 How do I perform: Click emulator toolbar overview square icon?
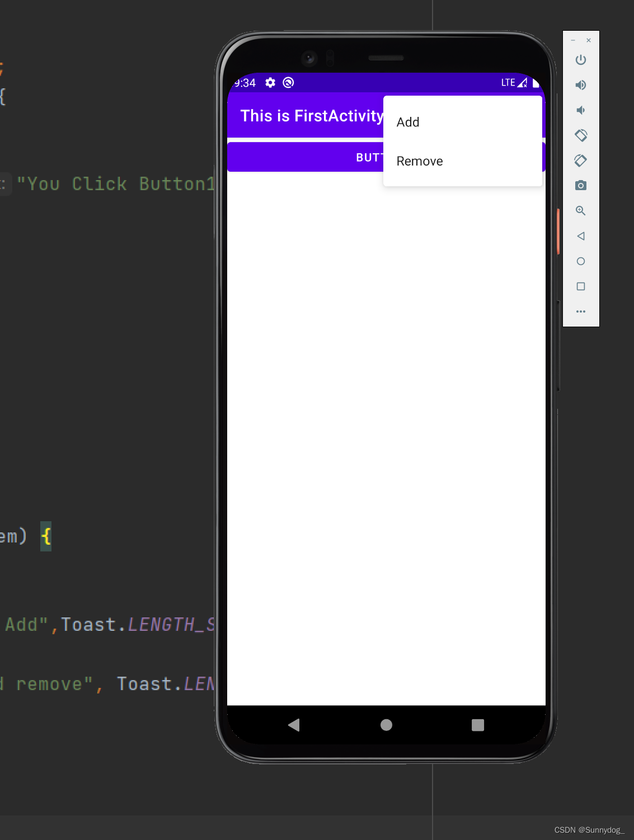click(x=581, y=286)
